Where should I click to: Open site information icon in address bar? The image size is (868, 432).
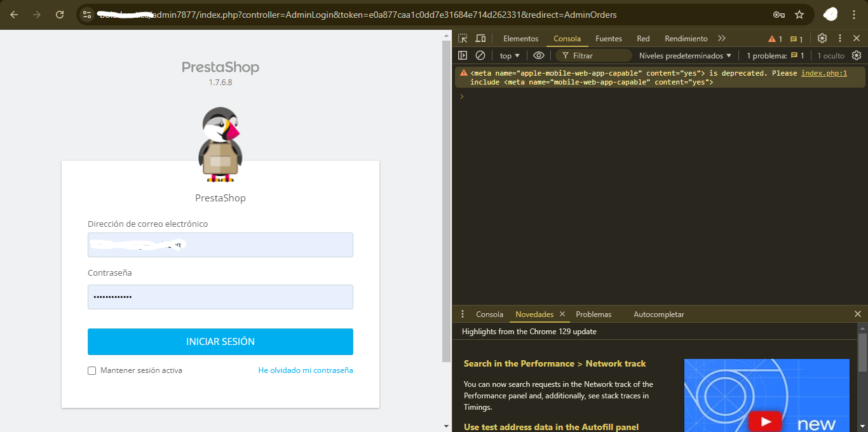pyautogui.click(x=88, y=15)
